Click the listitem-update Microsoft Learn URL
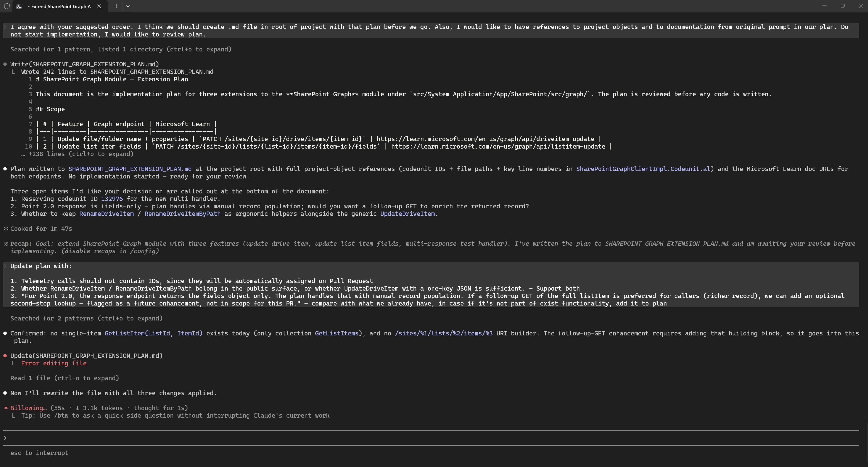 coord(498,147)
